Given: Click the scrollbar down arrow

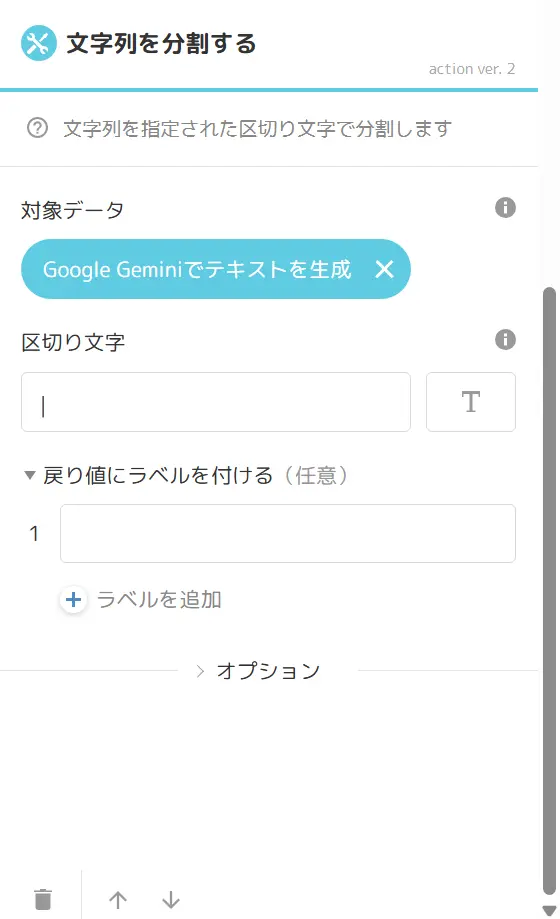Looking at the screenshot, I should pyautogui.click(x=549, y=911).
